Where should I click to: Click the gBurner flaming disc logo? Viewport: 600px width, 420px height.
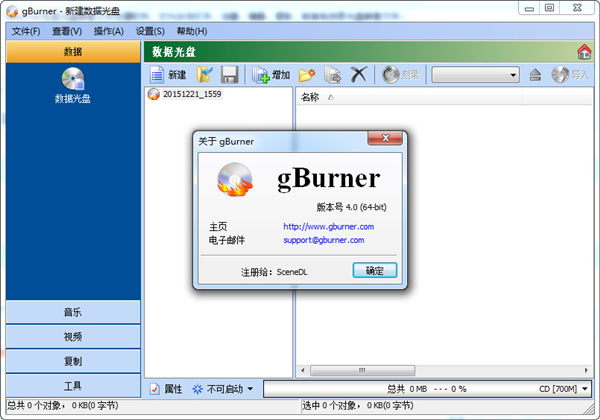[x=235, y=179]
